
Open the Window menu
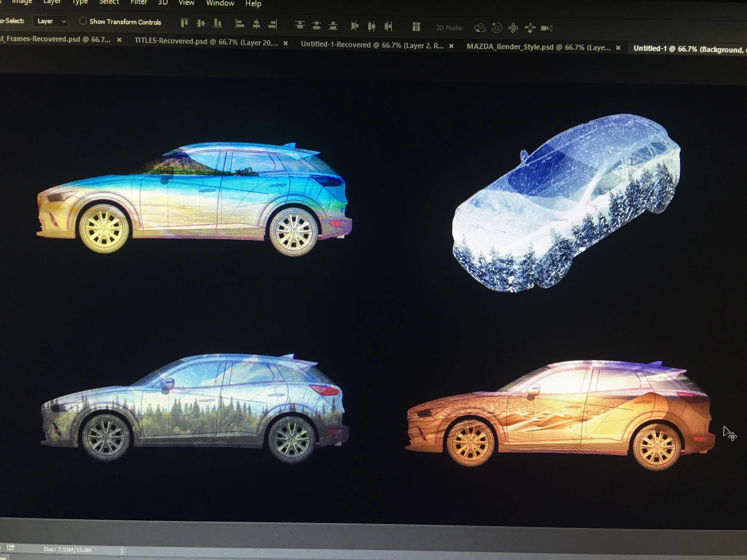pos(220,3)
